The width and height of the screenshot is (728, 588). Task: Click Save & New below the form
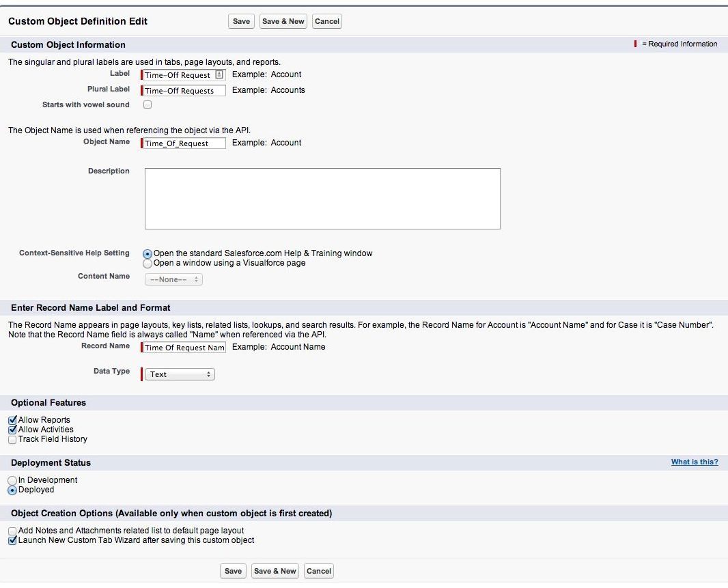click(275, 572)
